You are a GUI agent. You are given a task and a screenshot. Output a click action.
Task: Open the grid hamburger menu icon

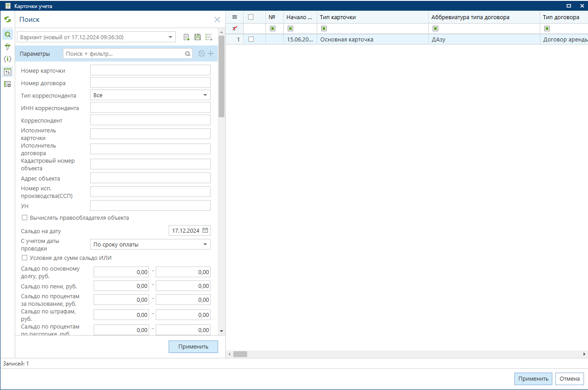click(235, 17)
